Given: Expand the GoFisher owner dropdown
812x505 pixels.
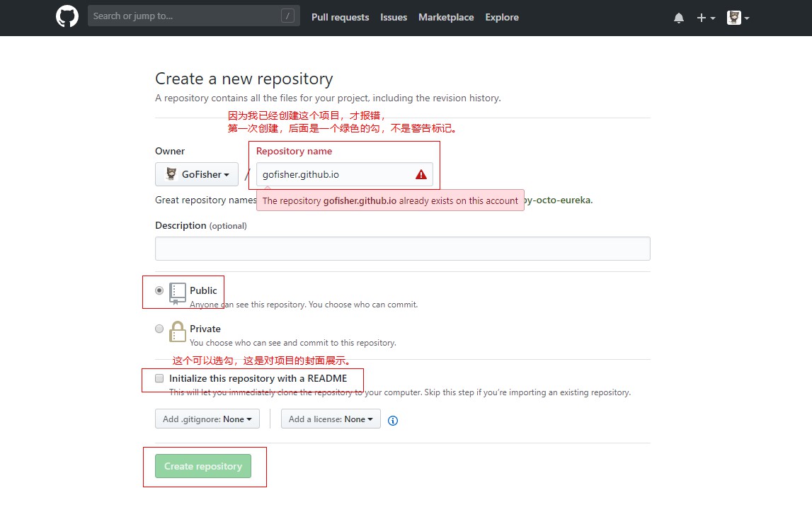Looking at the screenshot, I should [197, 174].
